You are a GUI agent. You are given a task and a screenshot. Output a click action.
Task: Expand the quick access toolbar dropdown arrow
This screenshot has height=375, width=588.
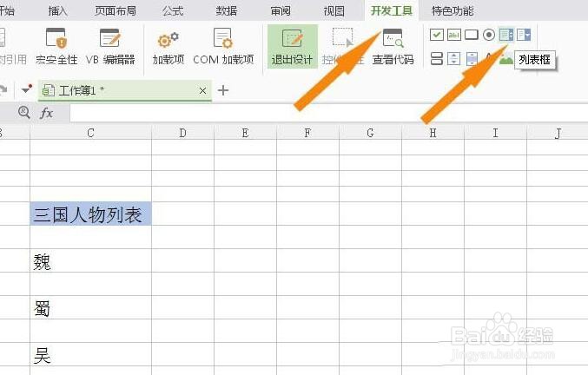coord(27,89)
